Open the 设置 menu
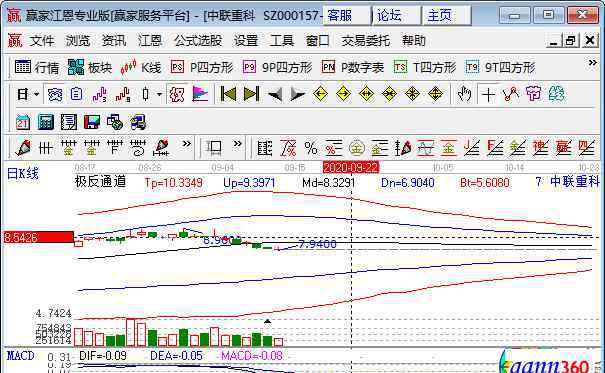The image size is (605, 373). [x=246, y=41]
